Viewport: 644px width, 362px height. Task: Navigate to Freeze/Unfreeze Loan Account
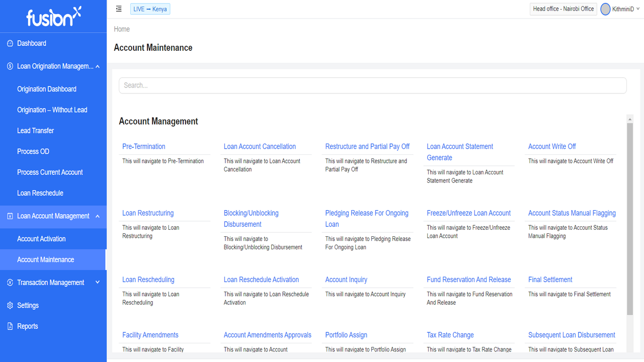[468, 213]
